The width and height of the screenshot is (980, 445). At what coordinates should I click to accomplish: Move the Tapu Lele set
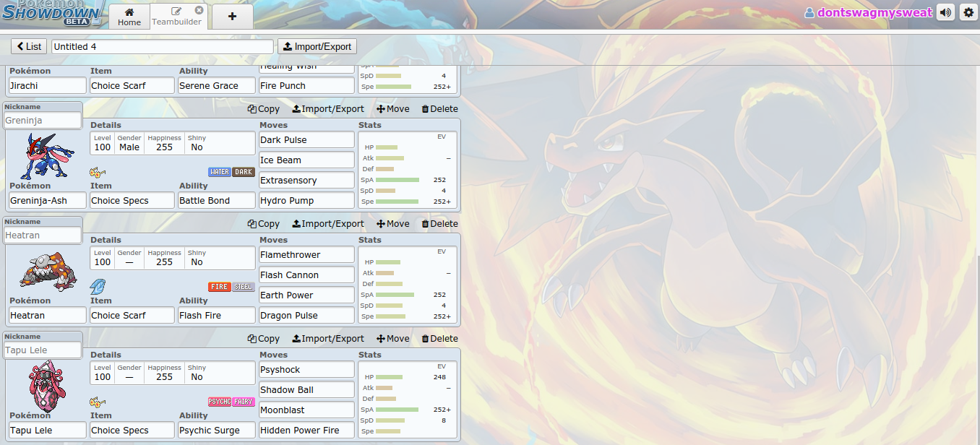(x=393, y=339)
